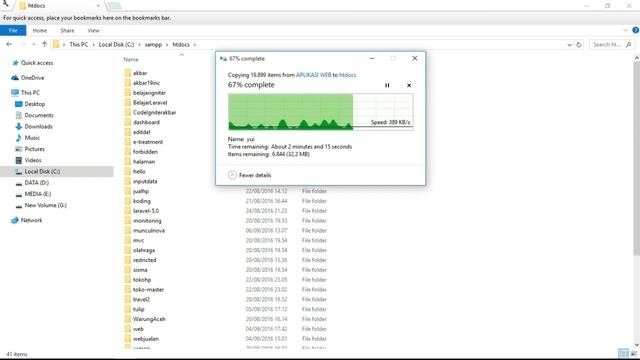Go back with the back arrow
The image size is (640, 360).
pyautogui.click(x=9, y=44)
